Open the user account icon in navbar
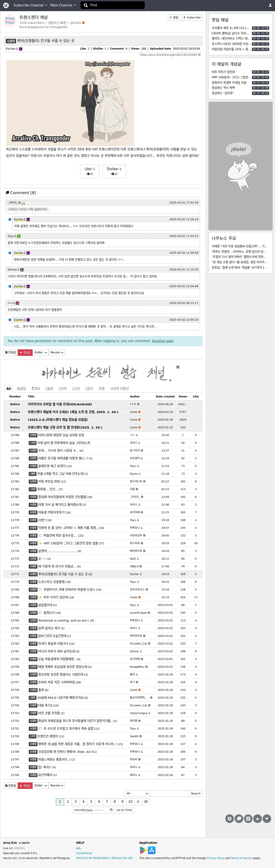 [x=270, y=5]
